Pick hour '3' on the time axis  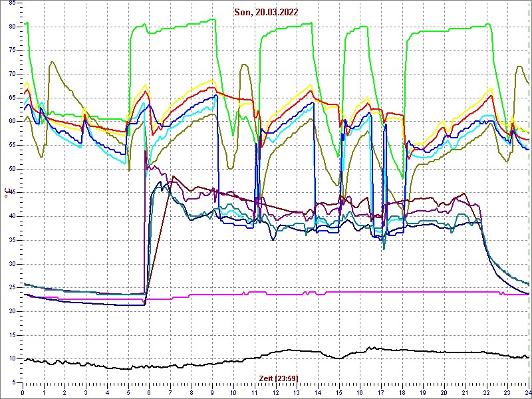coord(86,392)
